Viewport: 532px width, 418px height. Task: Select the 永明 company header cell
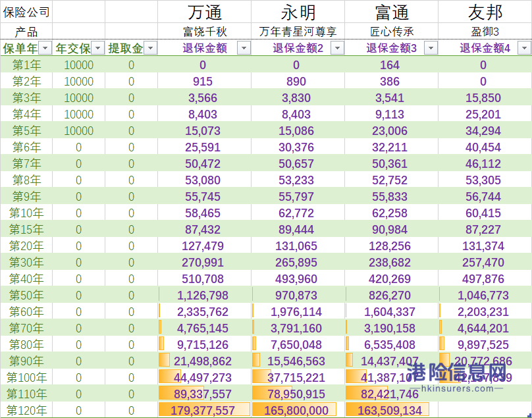tap(298, 13)
